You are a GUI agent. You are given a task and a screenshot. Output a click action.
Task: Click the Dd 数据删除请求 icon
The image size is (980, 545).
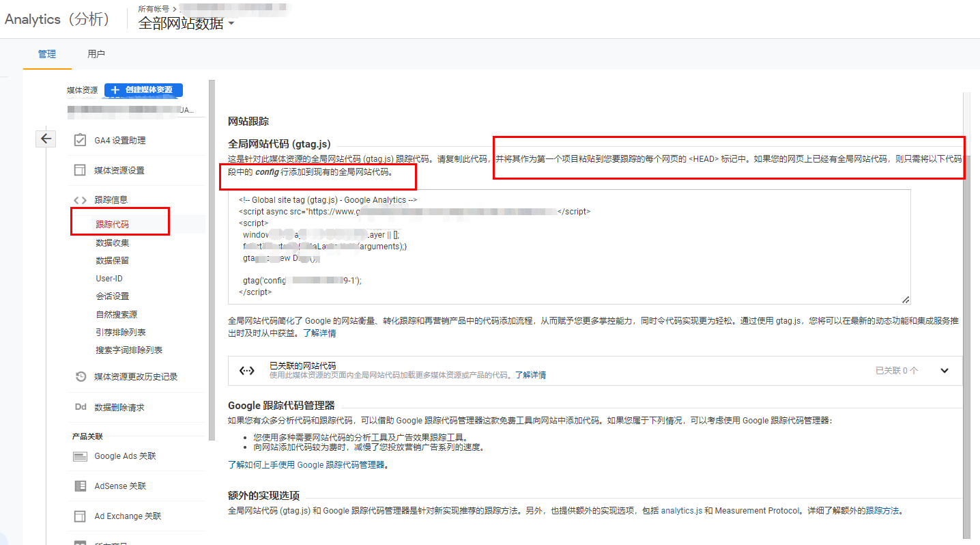[x=80, y=407]
